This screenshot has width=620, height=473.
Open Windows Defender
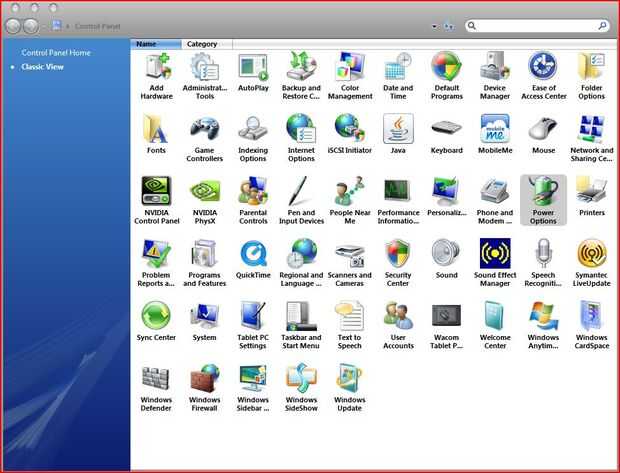click(x=156, y=388)
